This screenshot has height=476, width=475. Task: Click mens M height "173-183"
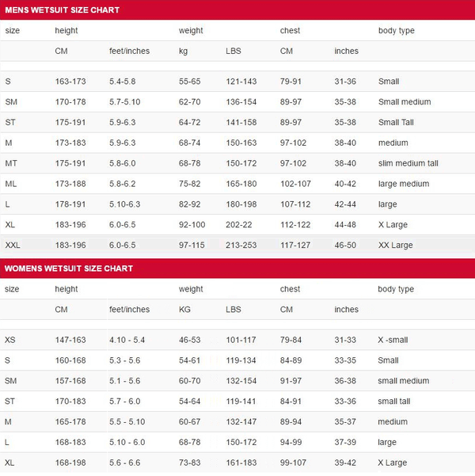click(70, 143)
